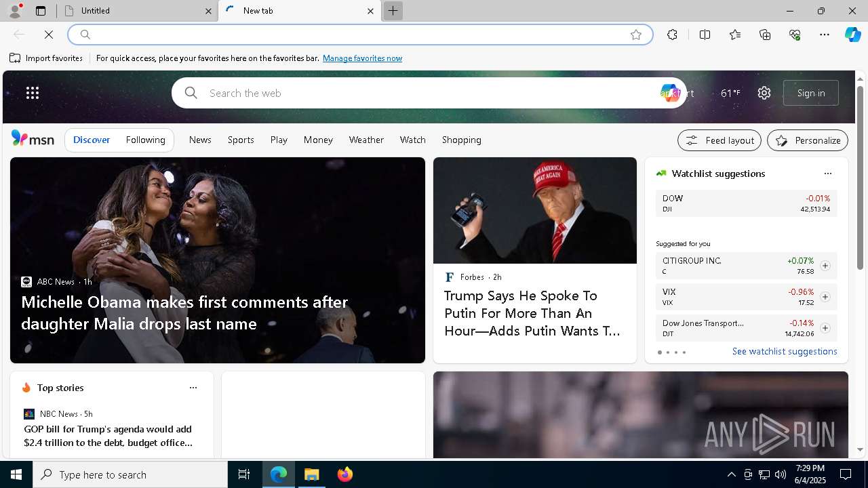The height and width of the screenshot is (488, 868).
Task: Open the MSN apps grid launcher
Action: pyautogui.click(x=33, y=93)
